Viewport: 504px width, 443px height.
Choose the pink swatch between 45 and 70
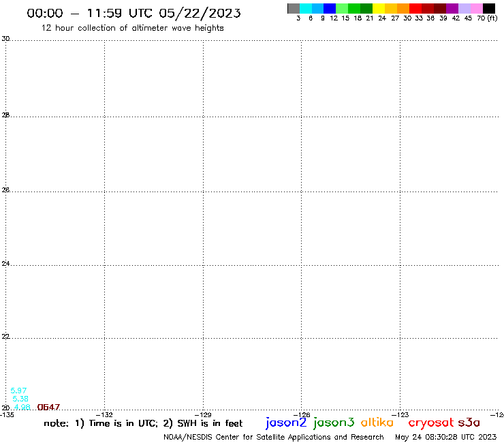[477, 8]
